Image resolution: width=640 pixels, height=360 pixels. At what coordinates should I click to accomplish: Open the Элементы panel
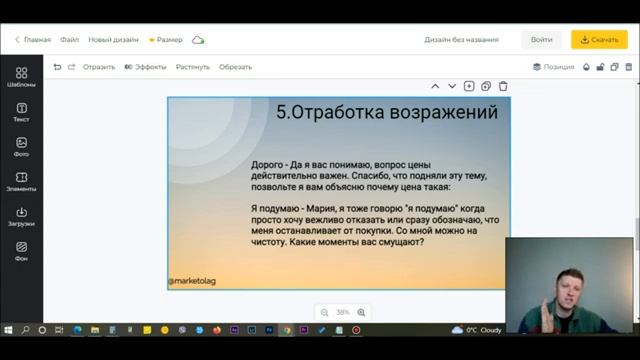[x=21, y=181]
